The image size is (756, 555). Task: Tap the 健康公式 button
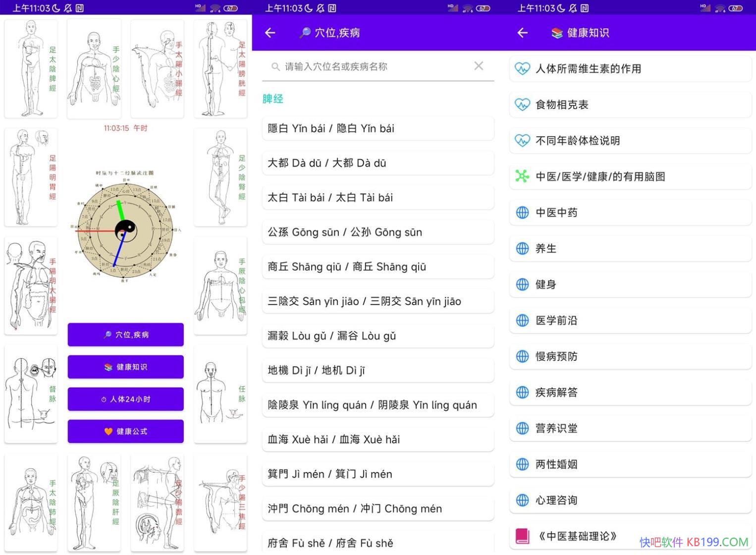click(x=125, y=431)
